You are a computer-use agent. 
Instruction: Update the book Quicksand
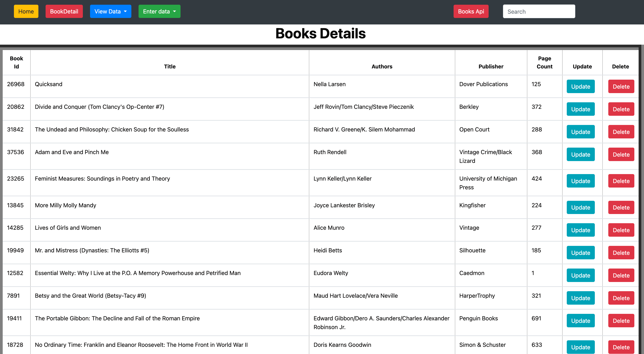[x=580, y=86]
